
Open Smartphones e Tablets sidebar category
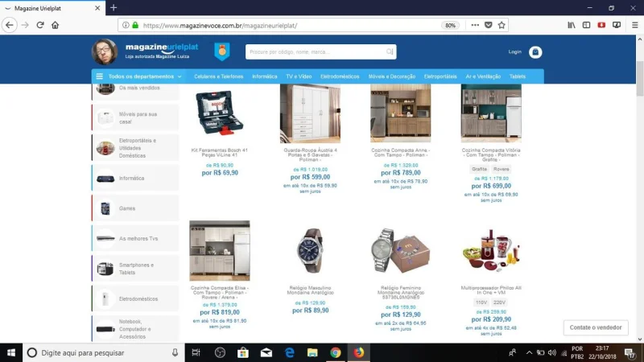(x=135, y=269)
